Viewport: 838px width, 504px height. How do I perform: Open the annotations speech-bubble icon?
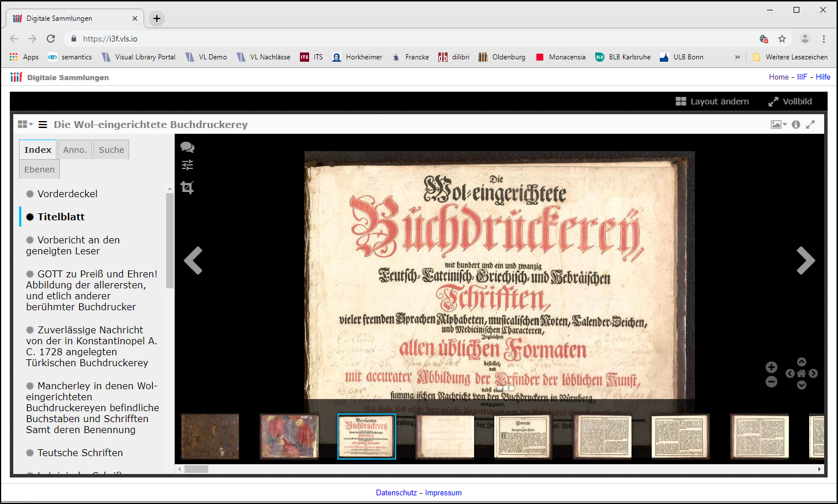[187, 147]
